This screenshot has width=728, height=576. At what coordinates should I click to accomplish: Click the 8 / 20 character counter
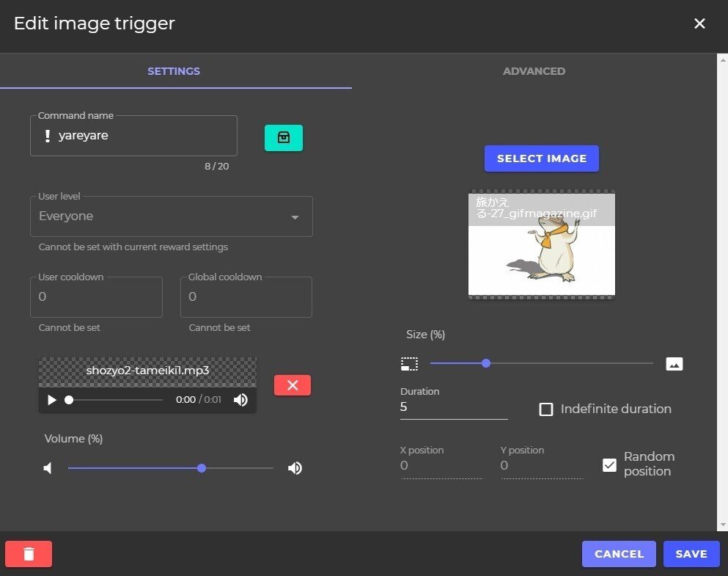[217, 167]
